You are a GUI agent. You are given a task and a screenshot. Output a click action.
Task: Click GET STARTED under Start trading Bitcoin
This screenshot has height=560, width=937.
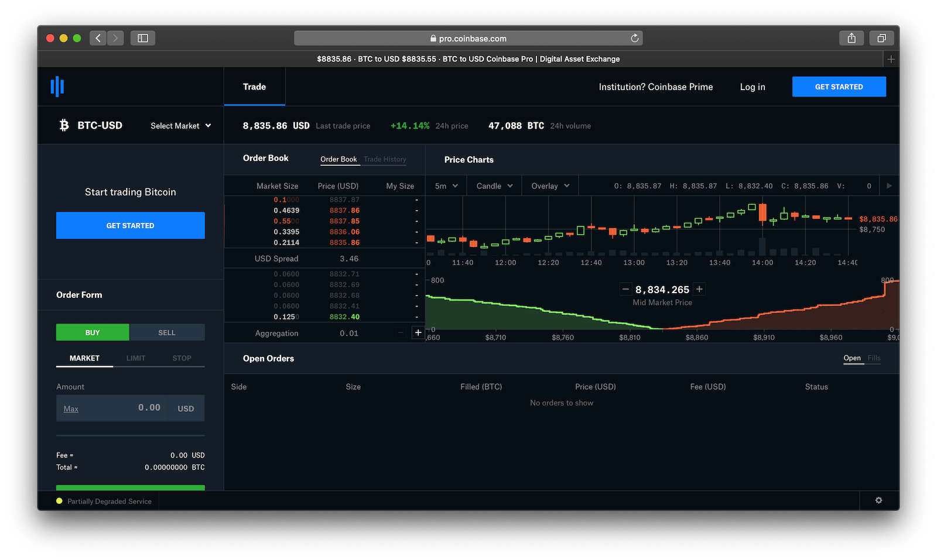point(131,225)
